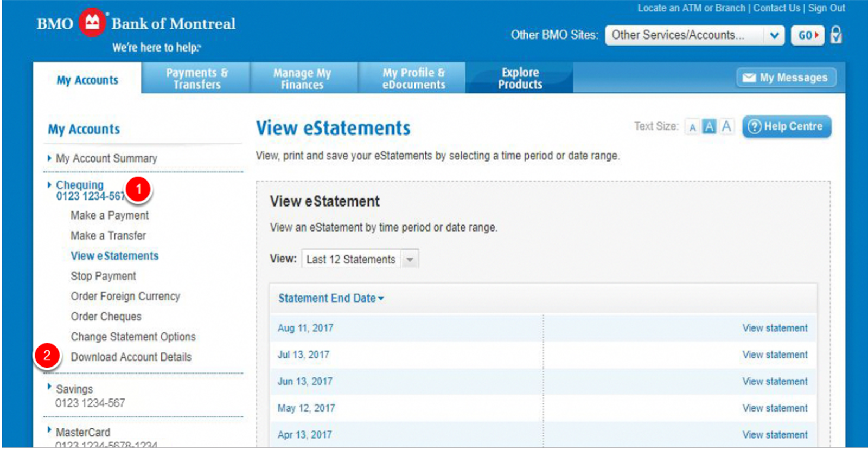Click Make a Transfer under Chequing
This screenshot has height=450, width=868.
[108, 235]
